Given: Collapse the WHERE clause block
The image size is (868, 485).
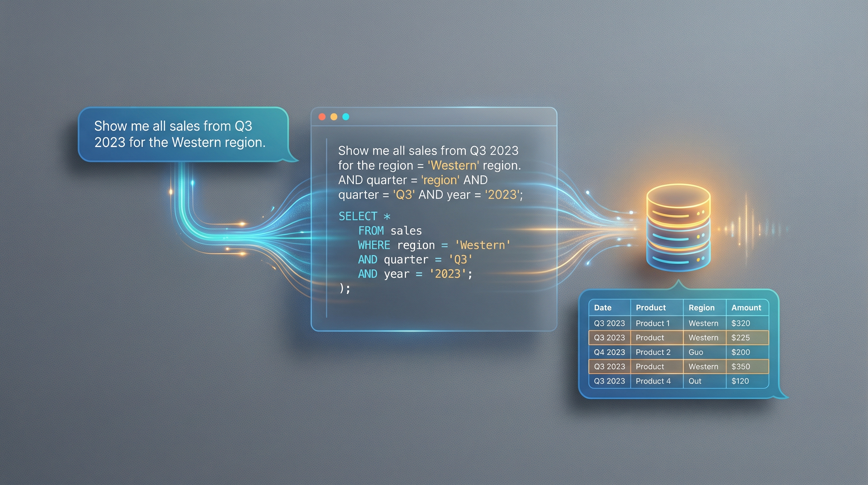Looking at the screenshot, I should [x=374, y=245].
